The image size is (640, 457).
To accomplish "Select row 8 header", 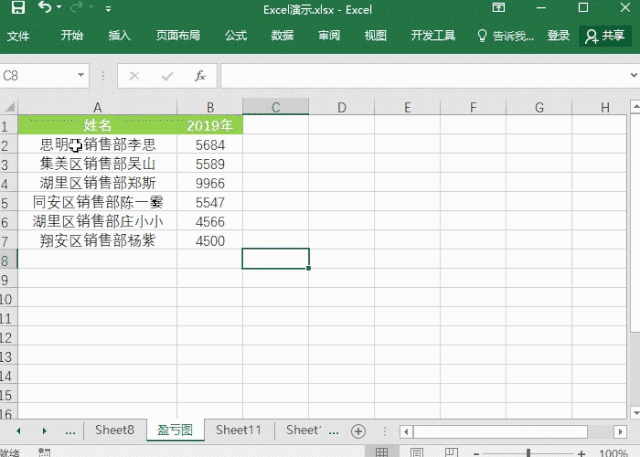I will (8, 260).
